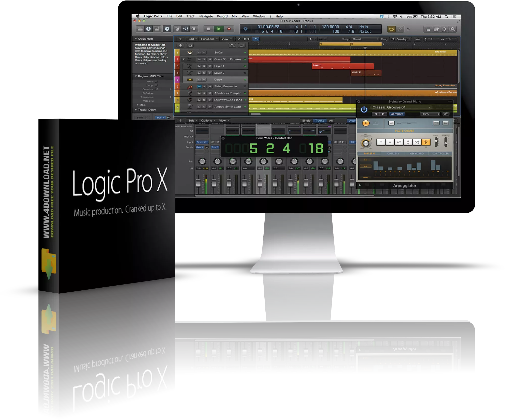
Task: Expand the Track: Delay section
Action: point(136,110)
